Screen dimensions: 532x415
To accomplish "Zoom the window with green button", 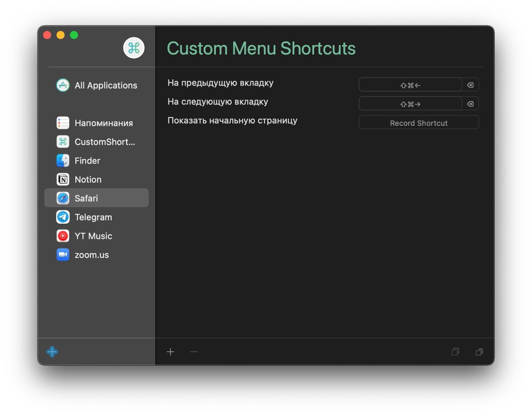I will pos(74,35).
